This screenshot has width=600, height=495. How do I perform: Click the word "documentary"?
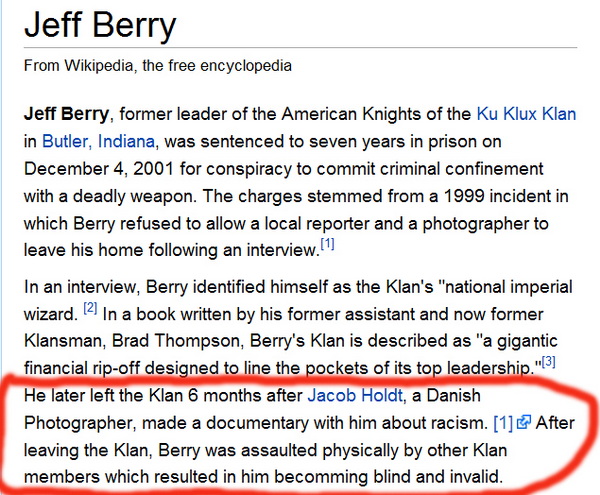[x=254, y=423]
